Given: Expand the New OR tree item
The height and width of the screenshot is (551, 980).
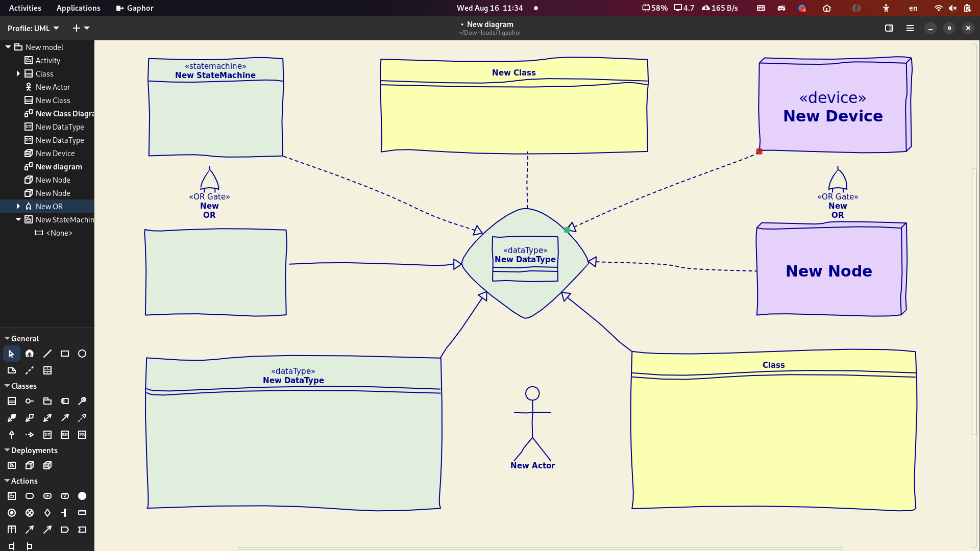Looking at the screenshot, I should pyautogui.click(x=17, y=206).
